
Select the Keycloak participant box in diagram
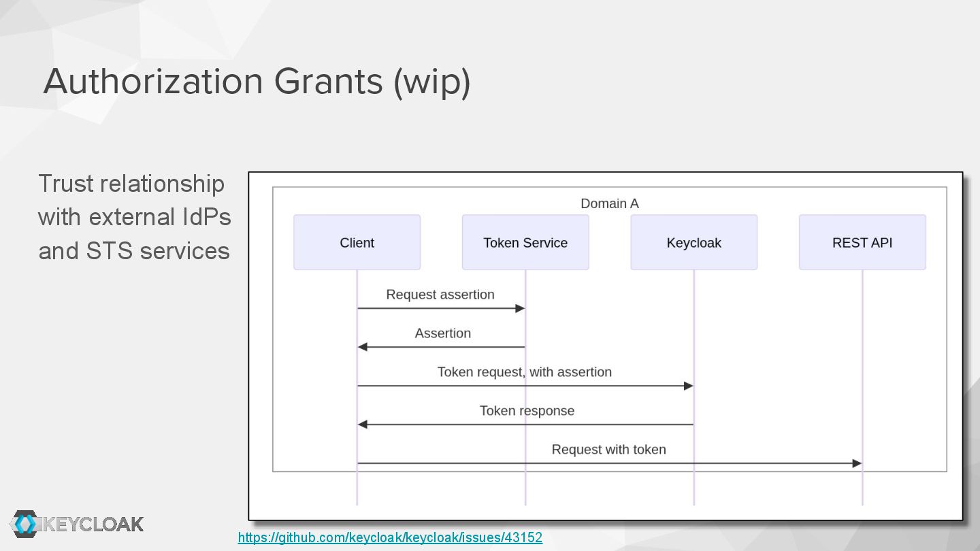point(693,242)
